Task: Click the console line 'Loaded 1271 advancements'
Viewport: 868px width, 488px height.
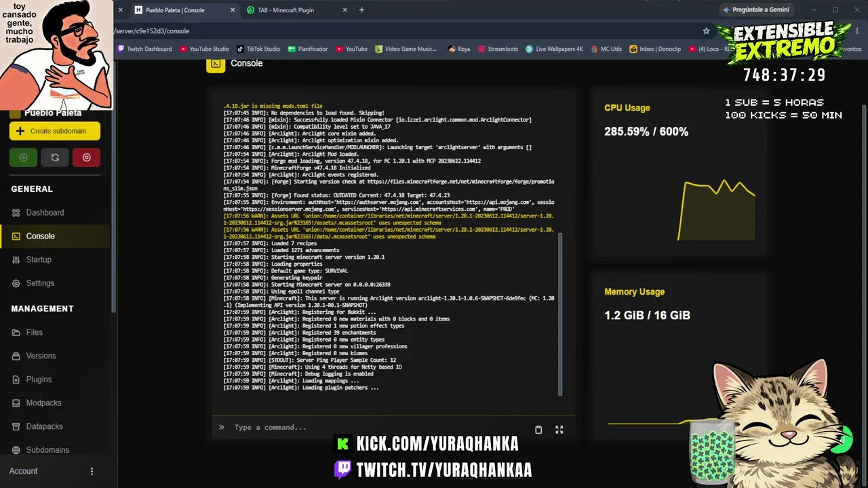Action: pos(281,250)
